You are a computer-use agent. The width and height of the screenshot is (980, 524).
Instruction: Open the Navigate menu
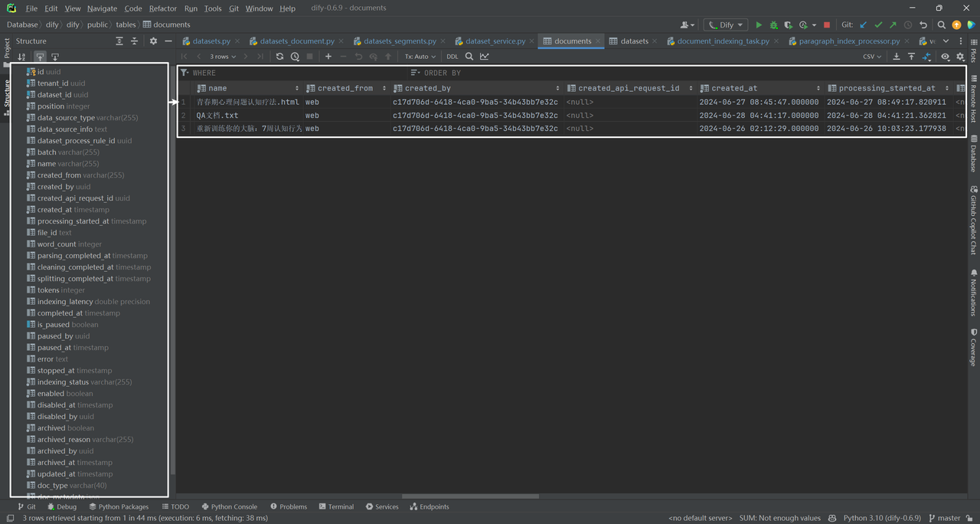pyautogui.click(x=102, y=8)
